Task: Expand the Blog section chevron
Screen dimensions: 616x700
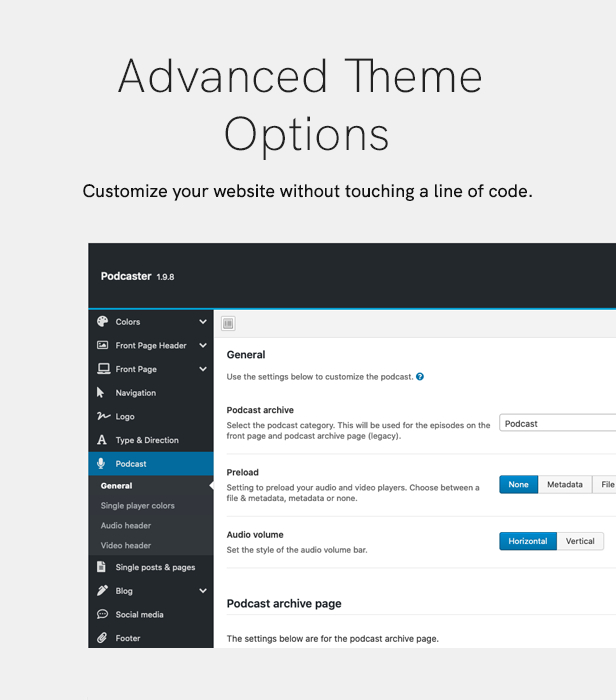Action: 203,591
